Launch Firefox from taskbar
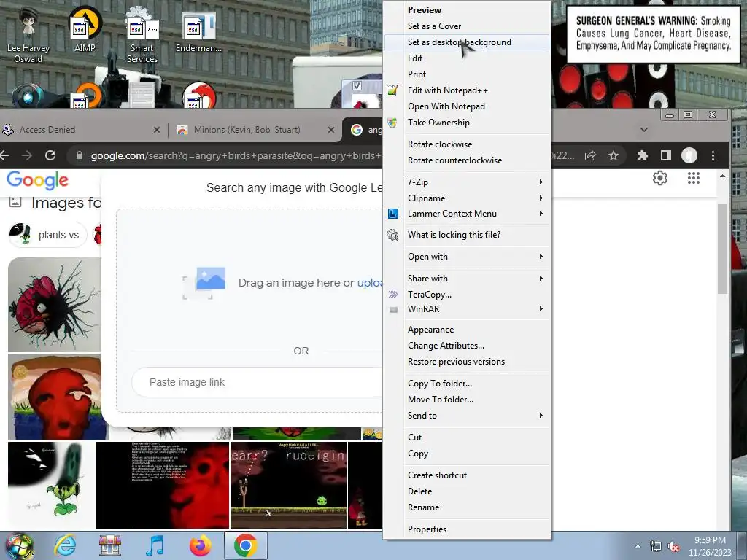Image resolution: width=747 pixels, height=560 pixels. [x=200, y=545]
